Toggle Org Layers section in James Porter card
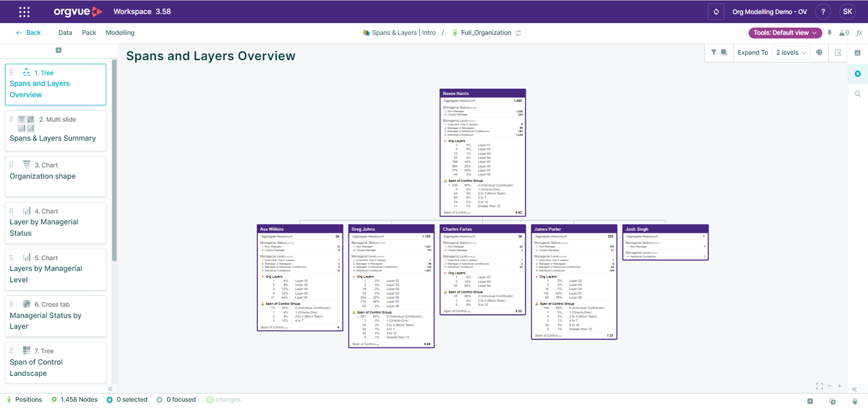This screenshot has width=868, height=408. click(x=537, y=277)
